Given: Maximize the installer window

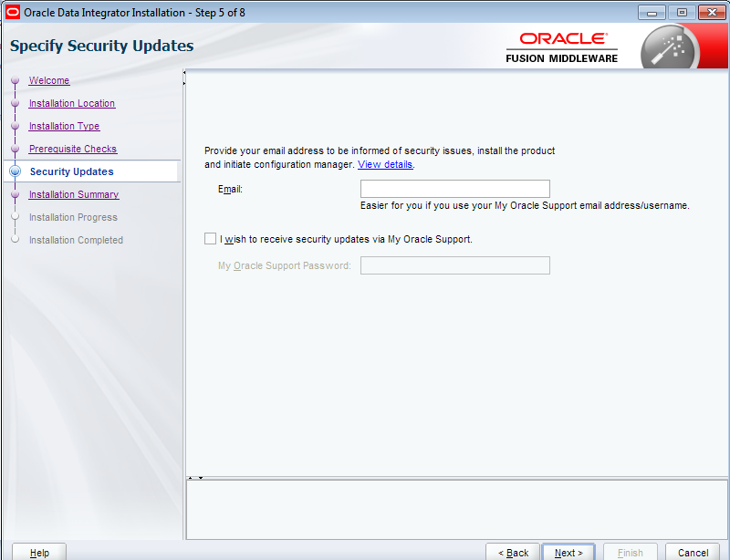Looking at the screenshot, I should coord(682,13).
